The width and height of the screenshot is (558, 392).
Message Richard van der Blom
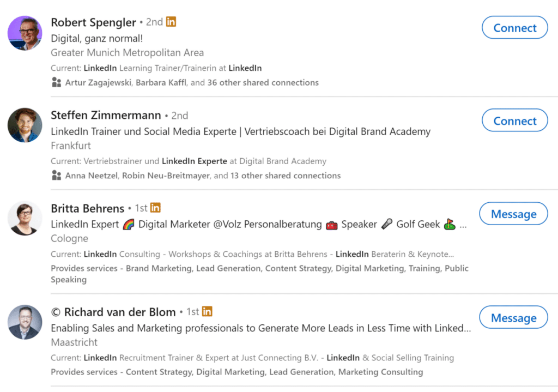513,317
